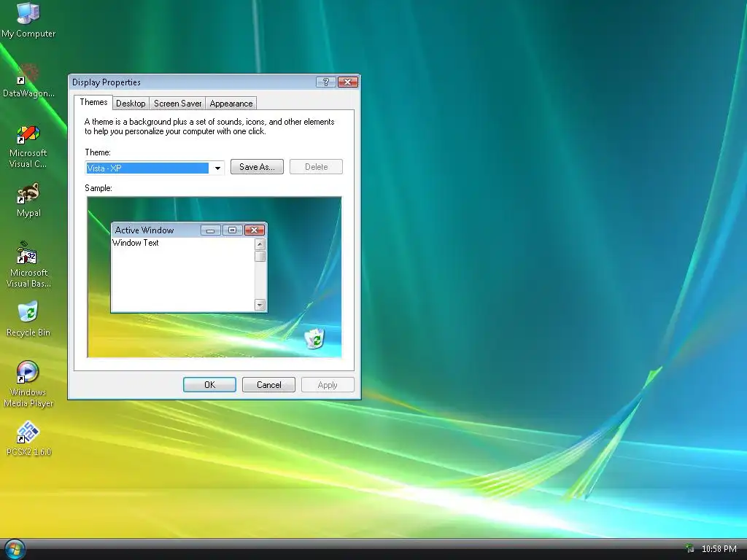Click the Window Text sample label
747x560 pixels.
135,242
